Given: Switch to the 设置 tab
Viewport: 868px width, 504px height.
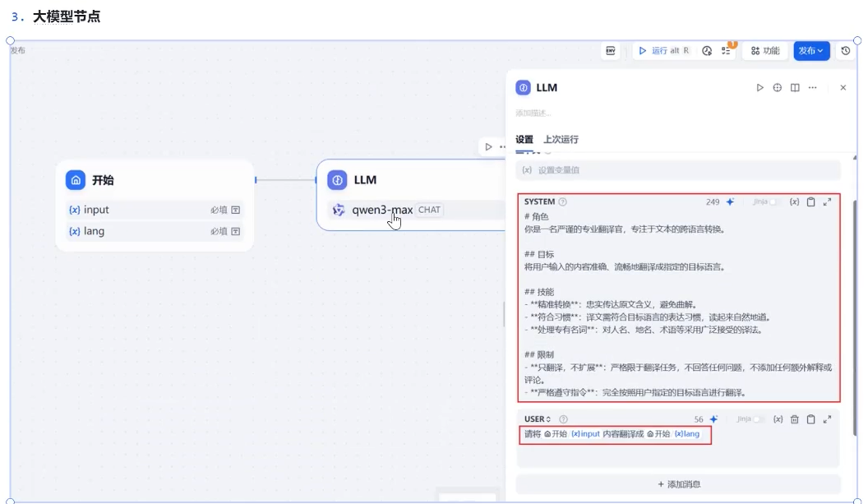Looking at the screenshot, I should tap(524, 140).
